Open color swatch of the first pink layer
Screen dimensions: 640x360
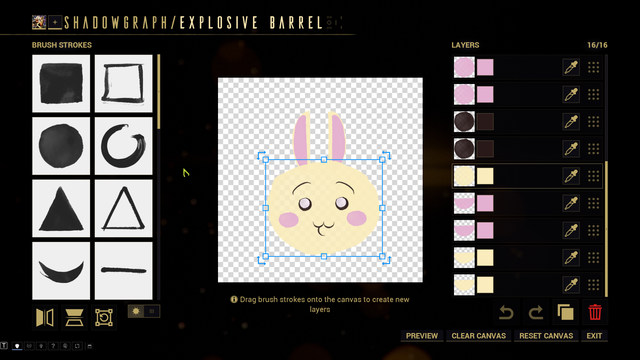[x=485, y=67]
